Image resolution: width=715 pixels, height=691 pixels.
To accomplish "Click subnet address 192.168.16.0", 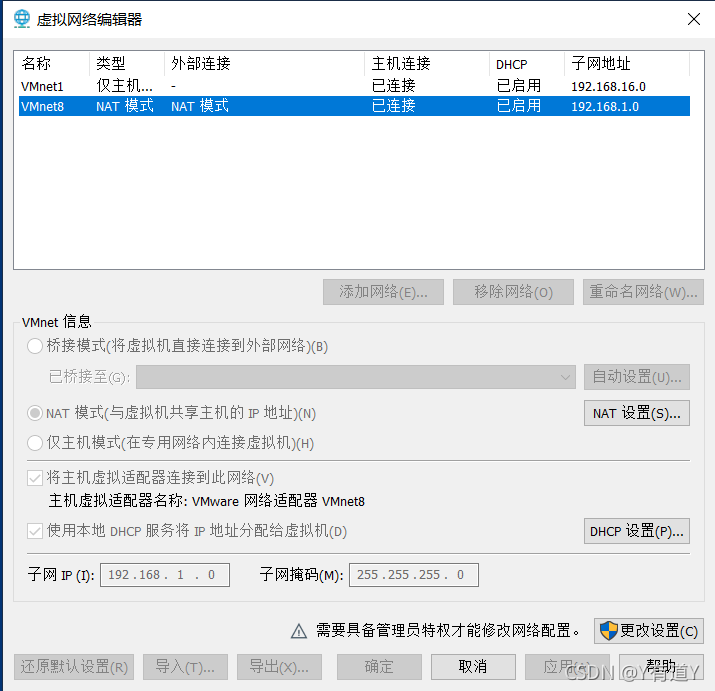I will (x=608, y=86).
